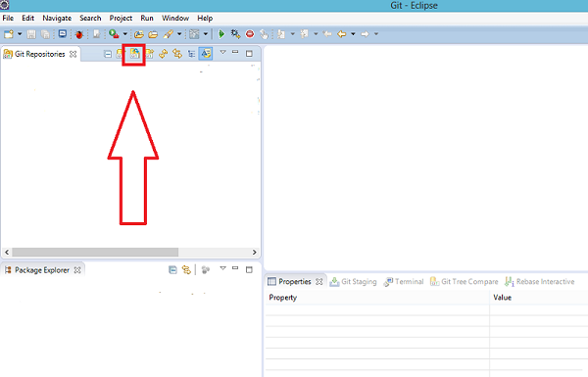This screenshot has width=588, height=377.
Task: Click Create a new Git Repository icon
Action: tap(150, 54)
